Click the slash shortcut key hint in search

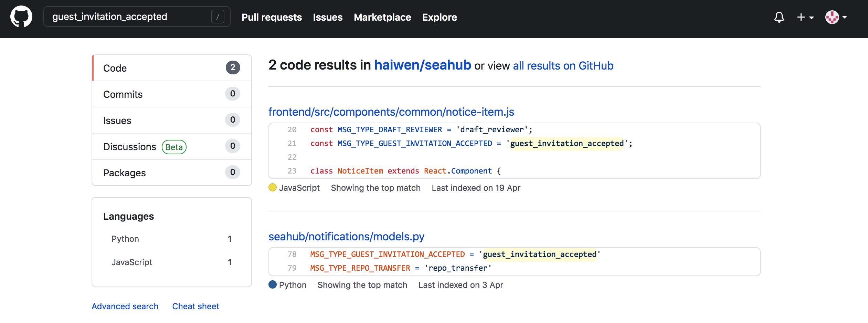pos(218,17)
